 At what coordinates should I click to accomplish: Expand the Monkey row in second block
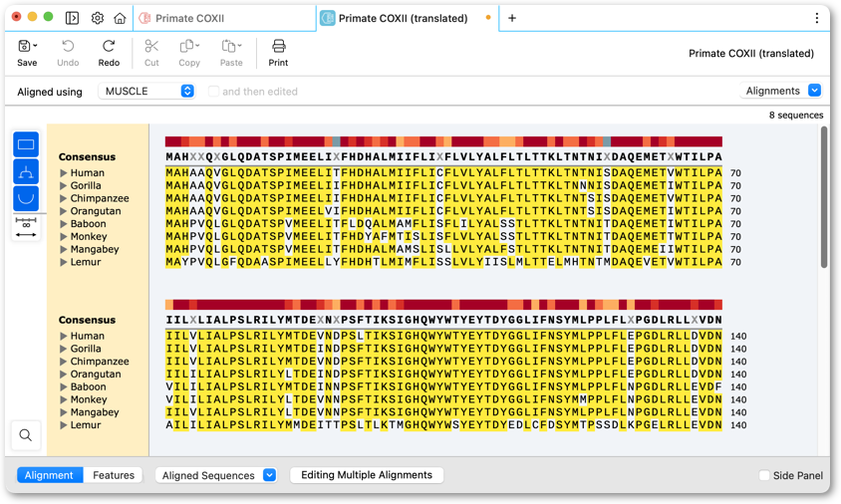click(x=64, y=399)
